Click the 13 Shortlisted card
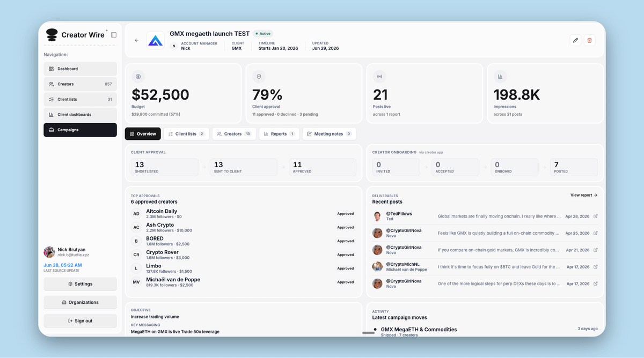 tap(164, 167)
